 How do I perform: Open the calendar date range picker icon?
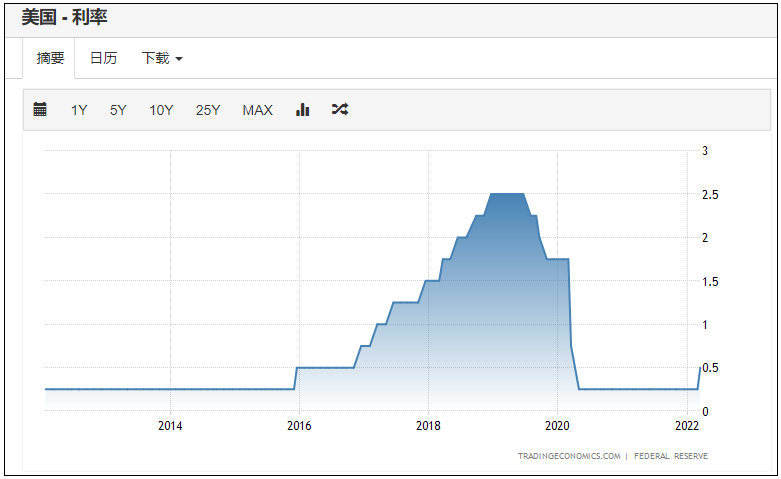[40, 110]
